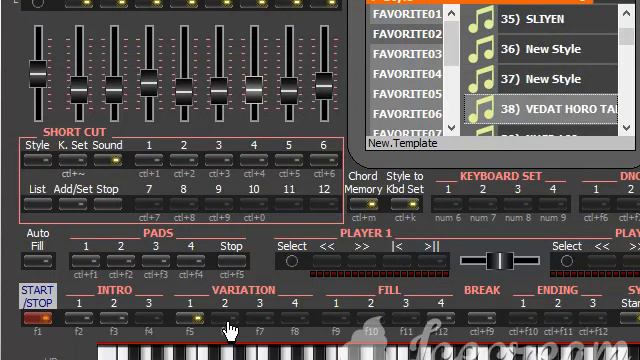Select Variation 3 button (f7)

tap(260, 318)
